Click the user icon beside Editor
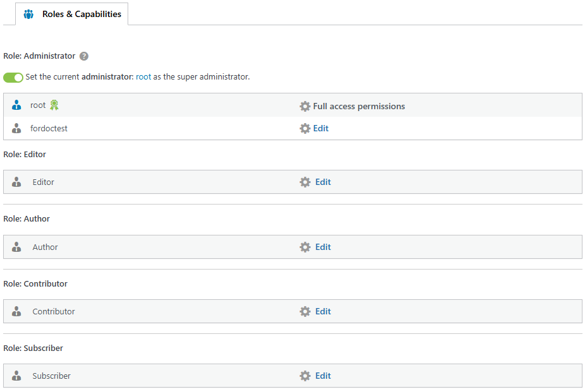This screenshot has height=392, width=585. click(16, 182)
